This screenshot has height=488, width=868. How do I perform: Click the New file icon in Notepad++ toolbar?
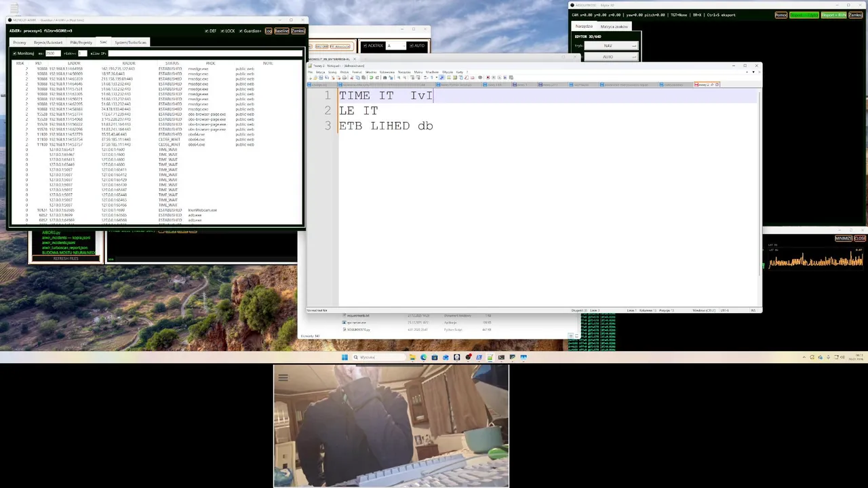tap(310, 77)
